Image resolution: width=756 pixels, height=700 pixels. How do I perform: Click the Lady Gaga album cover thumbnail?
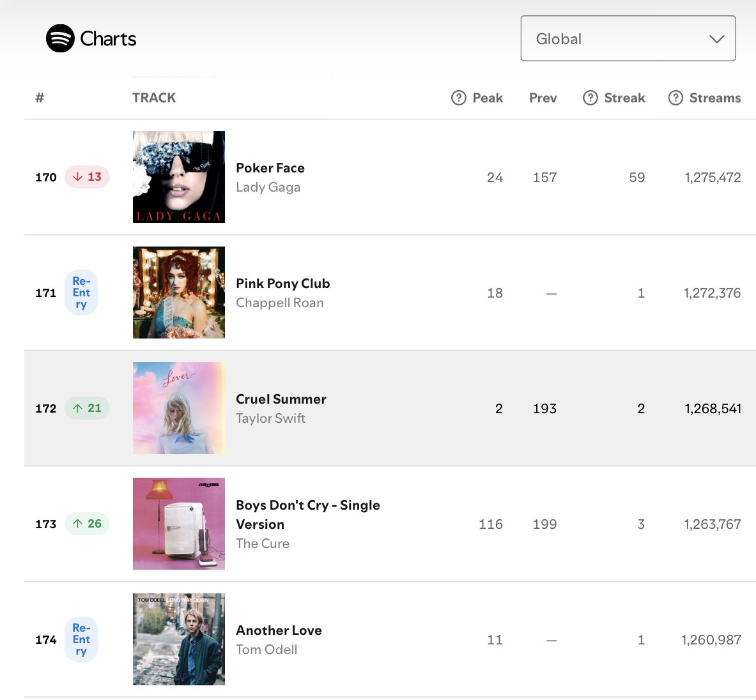[179, 177]
